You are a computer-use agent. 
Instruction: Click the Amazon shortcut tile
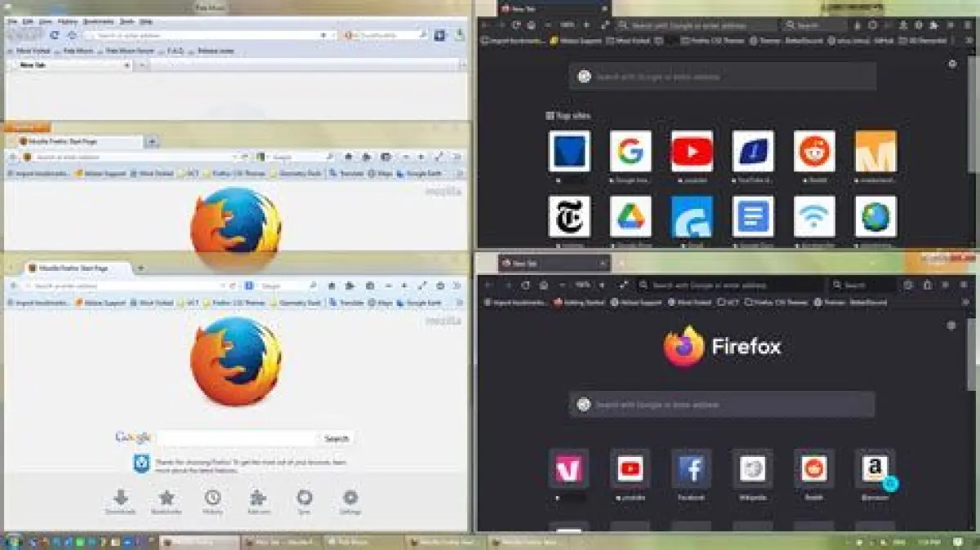[875, 468]
